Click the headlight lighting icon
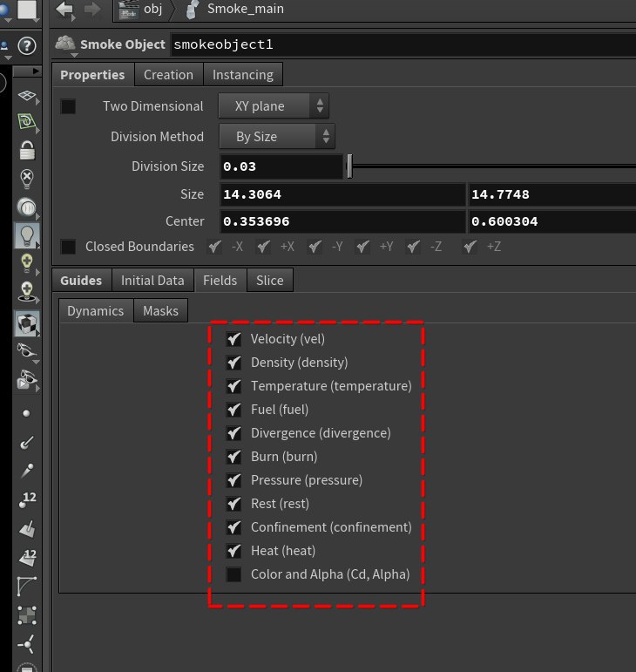 (x=27, y=207)
